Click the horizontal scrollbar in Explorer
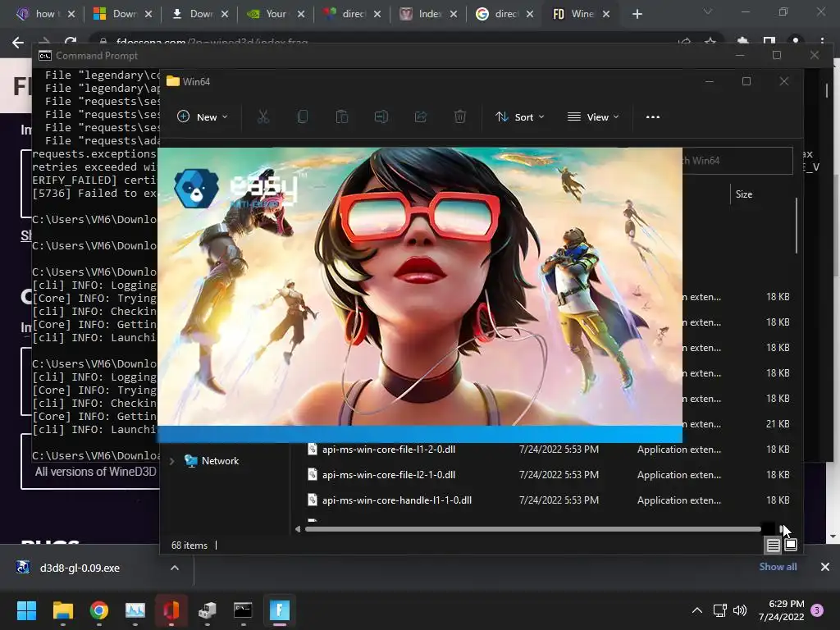Screen dimensions: 840x630 pyautogui.click(x=532, y=529)
